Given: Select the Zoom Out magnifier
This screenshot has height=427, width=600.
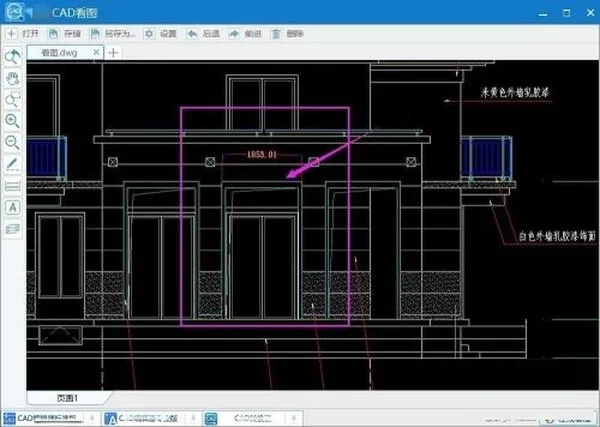Looking at the screenshot, I should coord(13,142).
